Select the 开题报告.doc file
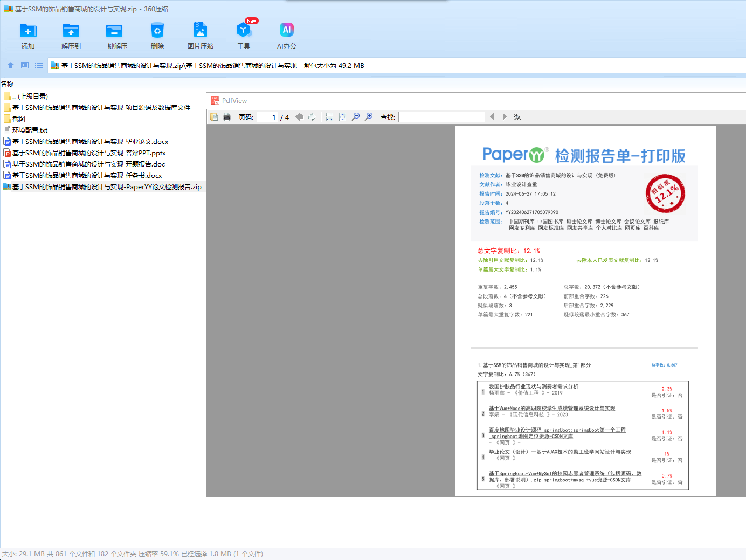 85,164
